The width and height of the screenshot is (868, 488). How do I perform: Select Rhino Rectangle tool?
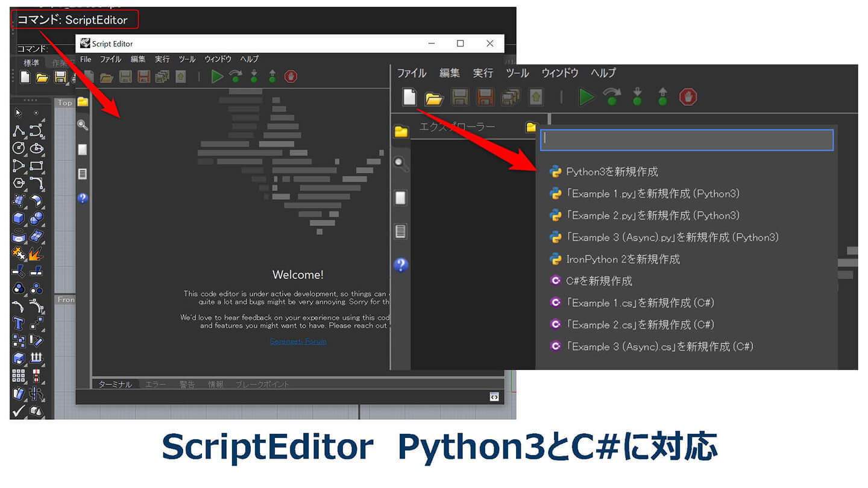36,165
